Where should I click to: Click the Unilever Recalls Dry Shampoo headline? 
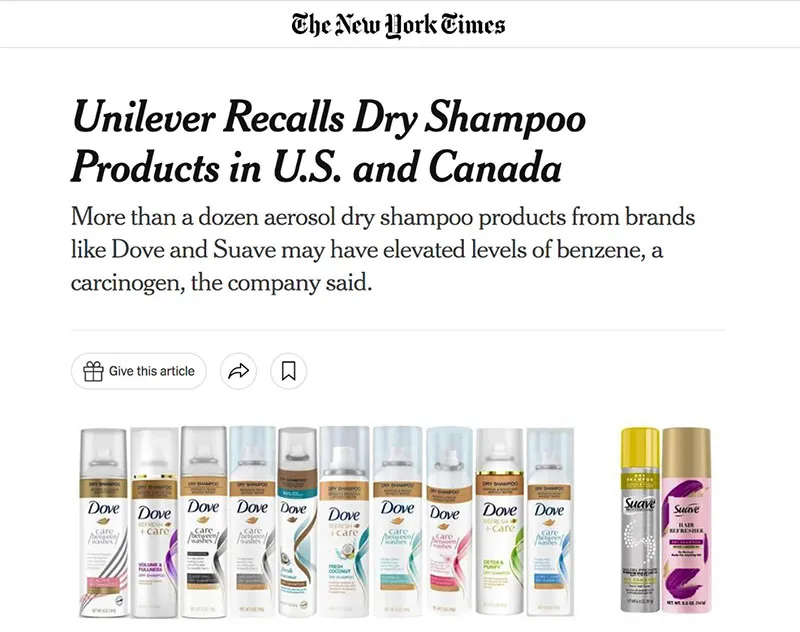point(329,141)
